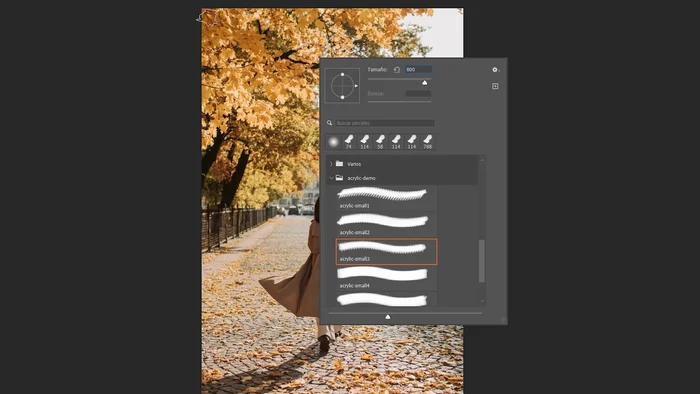
Task: Click the Tamaño size slider handle
Action: coord(425,83)
